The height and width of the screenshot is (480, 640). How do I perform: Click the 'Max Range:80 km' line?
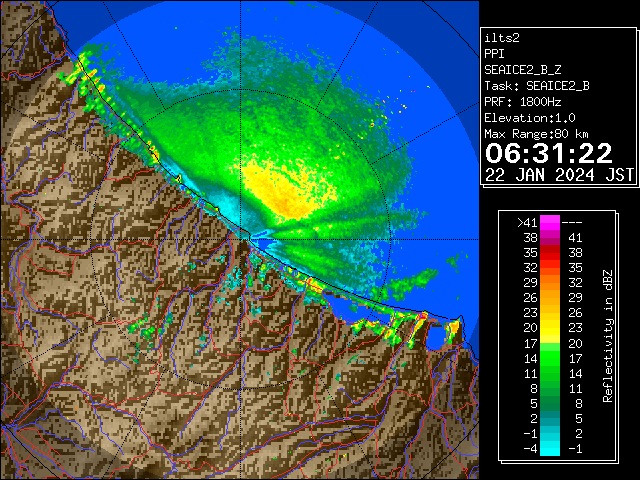click(536, 134)
